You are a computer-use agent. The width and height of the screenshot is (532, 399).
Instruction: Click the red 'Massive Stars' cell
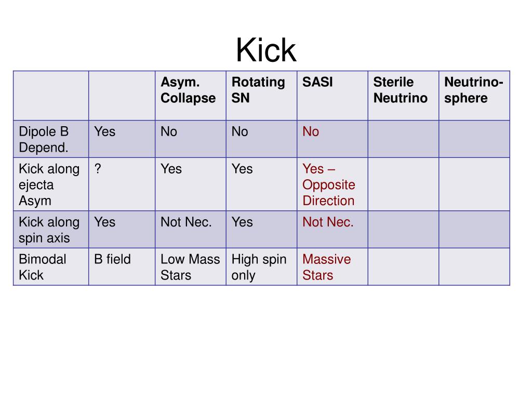(332, 267)
